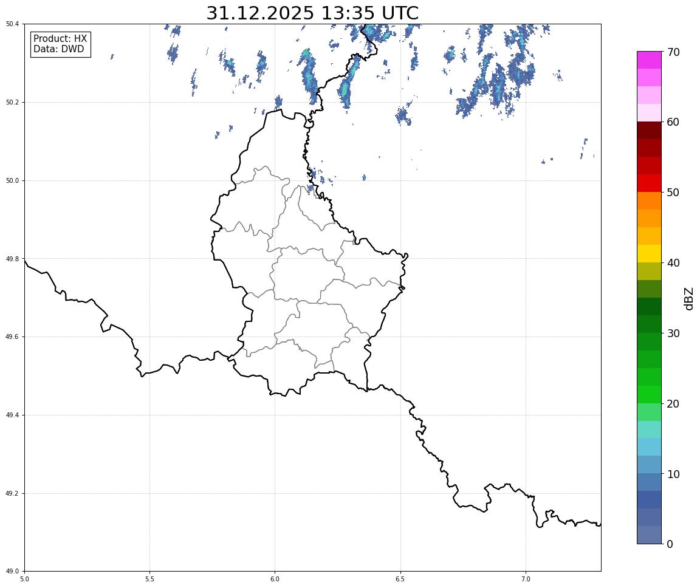This screenshot has height=588, width=700.
Task: Click the yellow swatch just above 40
Action: 649,254
